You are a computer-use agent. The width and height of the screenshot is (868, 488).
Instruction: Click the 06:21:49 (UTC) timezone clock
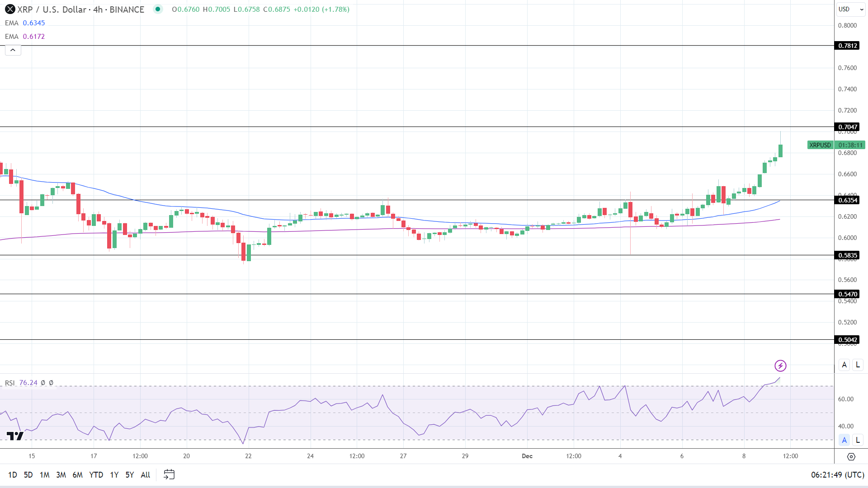837,474
